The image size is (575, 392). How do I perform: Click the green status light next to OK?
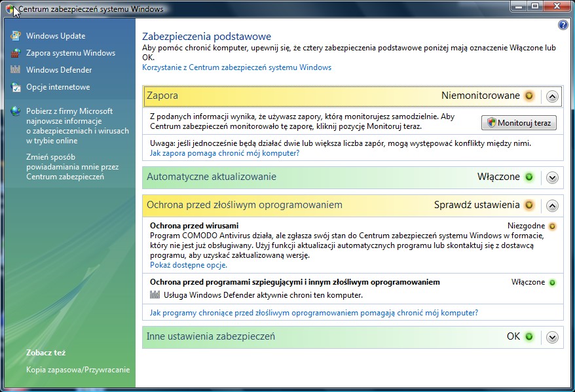click(x=529, y=336)
